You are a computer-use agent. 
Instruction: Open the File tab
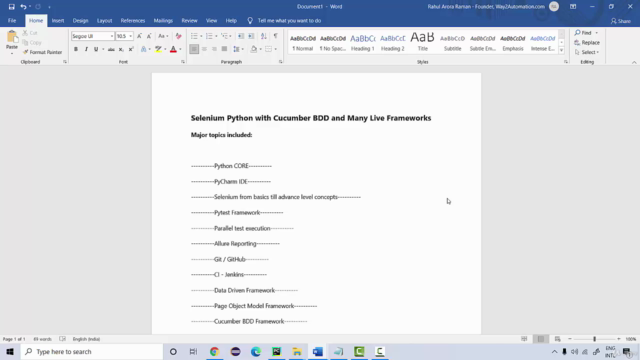[12, 21]
